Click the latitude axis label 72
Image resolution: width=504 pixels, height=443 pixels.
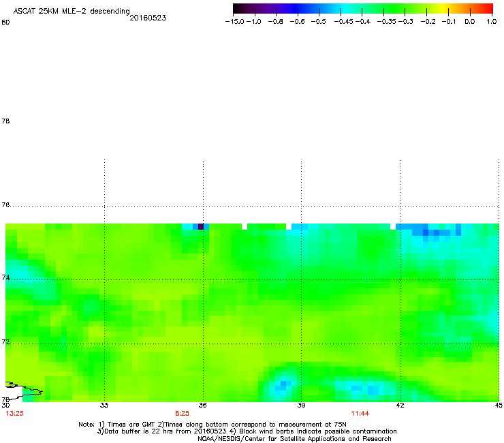5,342
